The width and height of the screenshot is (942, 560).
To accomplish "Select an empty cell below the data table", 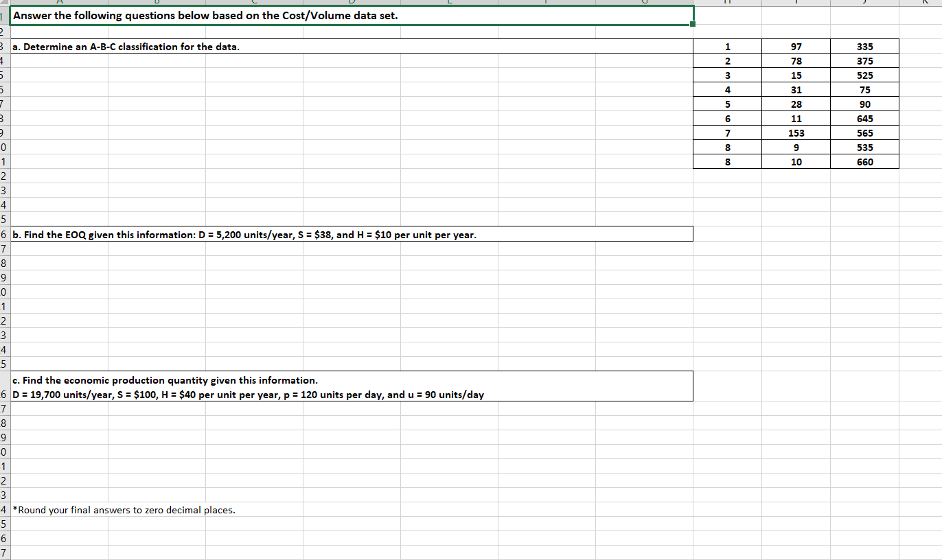I will pos(796,190).
